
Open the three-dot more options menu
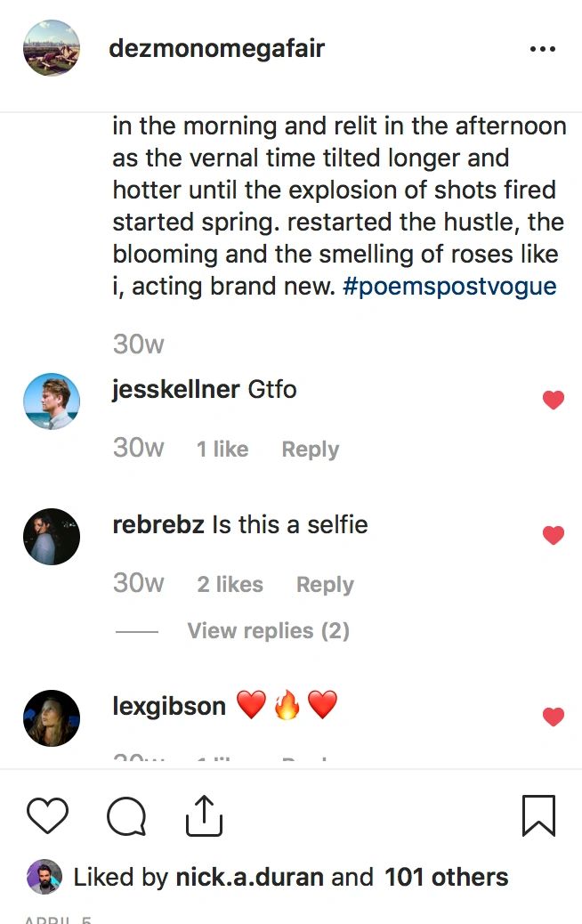542,49
